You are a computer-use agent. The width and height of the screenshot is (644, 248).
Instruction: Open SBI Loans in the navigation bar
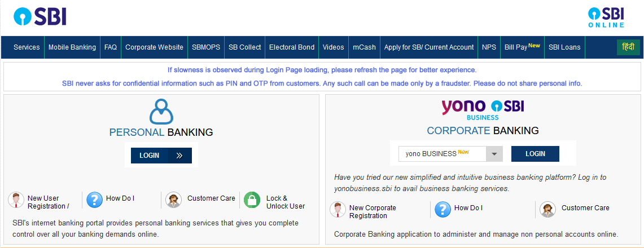click(x=565, y=47)
